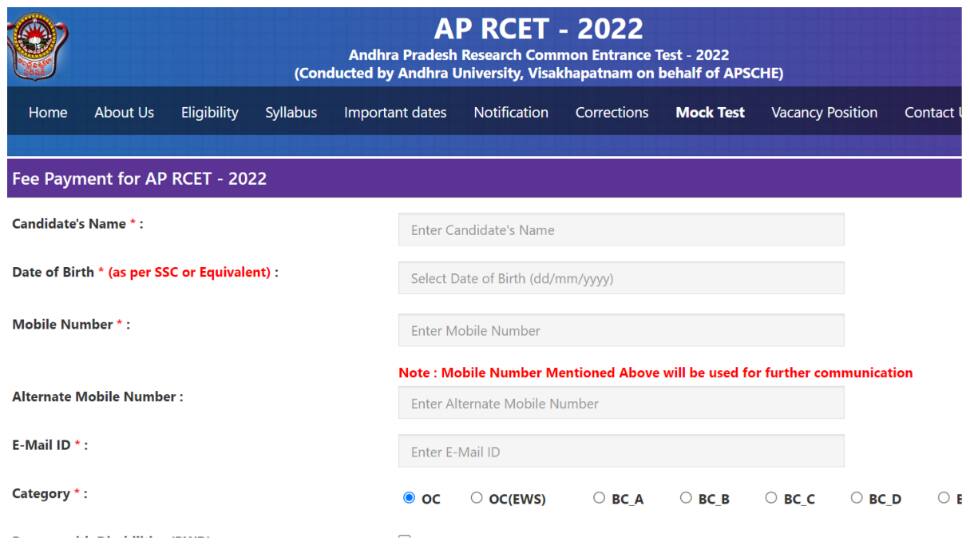Open Important dates in navigation
Image resolution: width=970 pixels, height=546 pixels.
395,113
